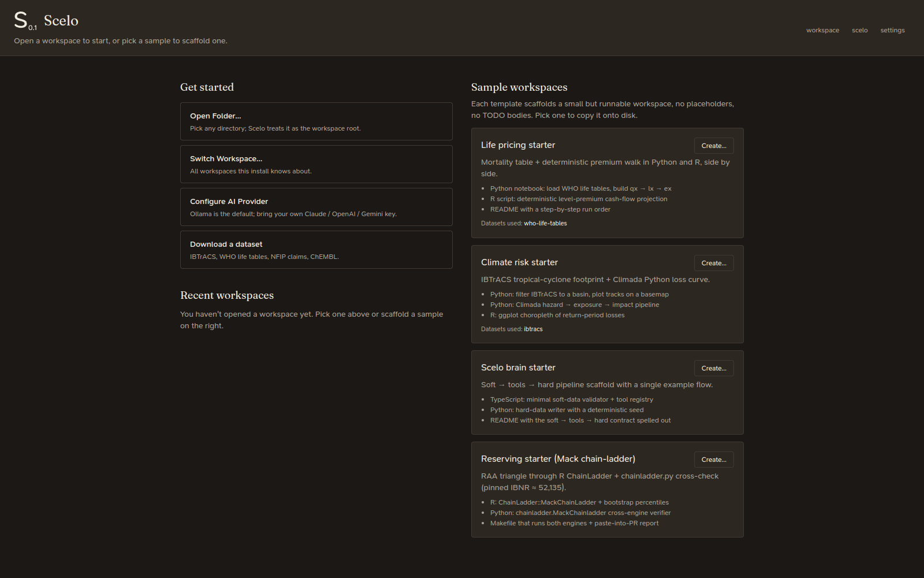Image resolution: width=924 pixels, height=578 pixels.
Task: Click 'RAA triangle through R ChainLadder' description
Action: point(599,482)
